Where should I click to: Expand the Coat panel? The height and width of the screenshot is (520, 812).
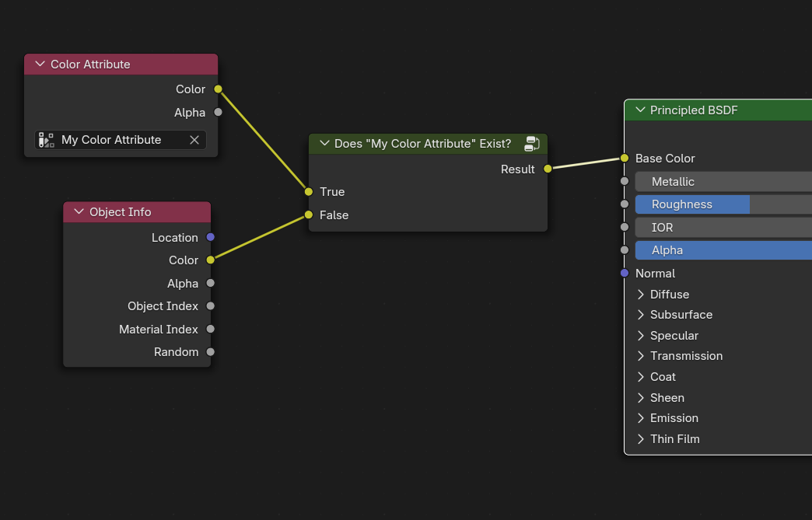coord(641,377)
